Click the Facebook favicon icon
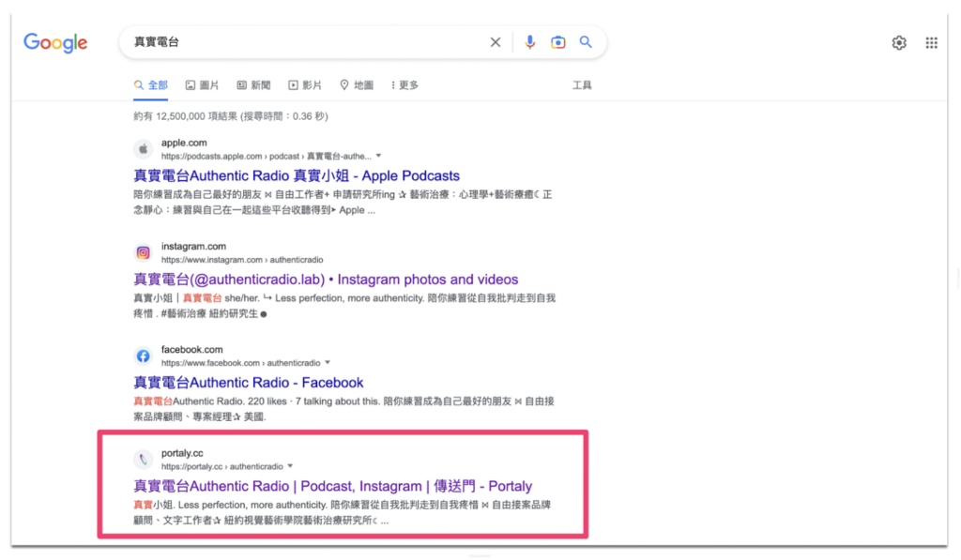Viewport: 961px width, 560px height. (144, 356)
